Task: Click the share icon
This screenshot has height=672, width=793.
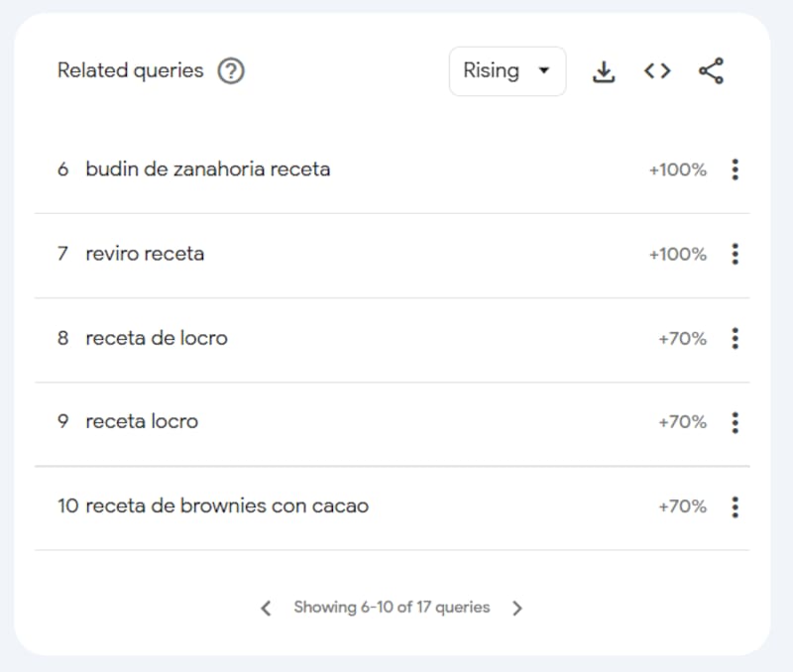Action: pos(711,70)
